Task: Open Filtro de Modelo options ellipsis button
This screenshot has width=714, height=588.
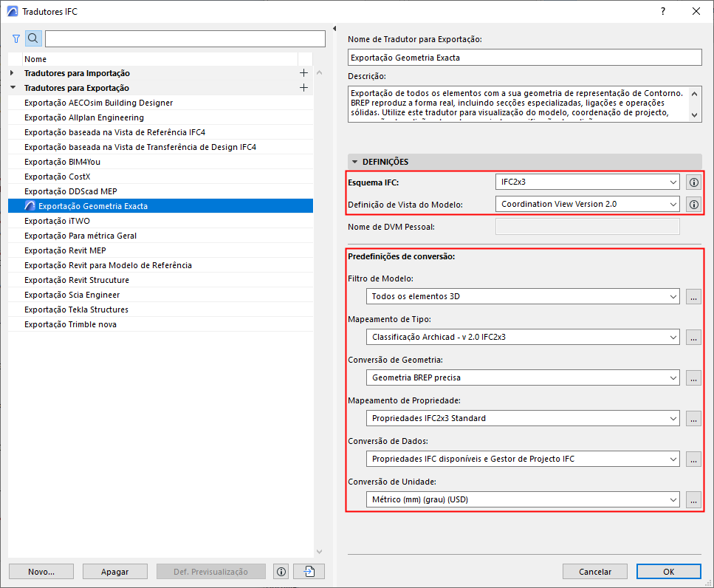Action: click(x=693, y=296)
